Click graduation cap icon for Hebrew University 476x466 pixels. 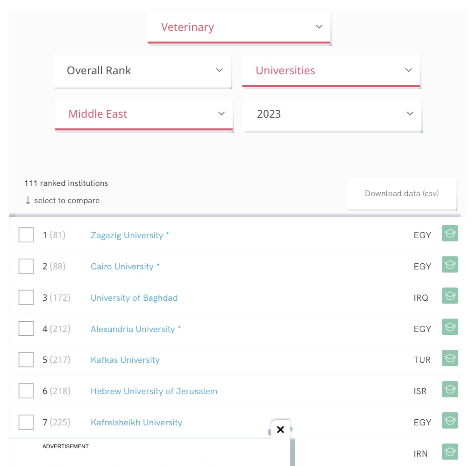(x=449, y=390)
